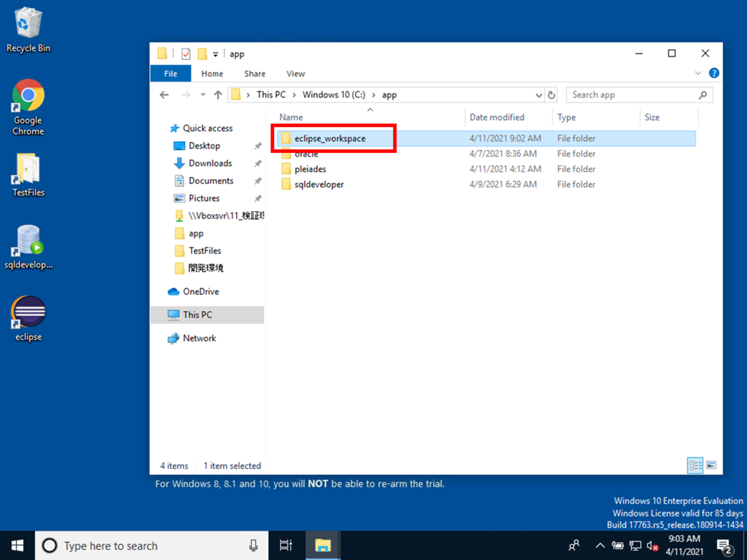Select Quick access in navigation pane

pos(200,128)
